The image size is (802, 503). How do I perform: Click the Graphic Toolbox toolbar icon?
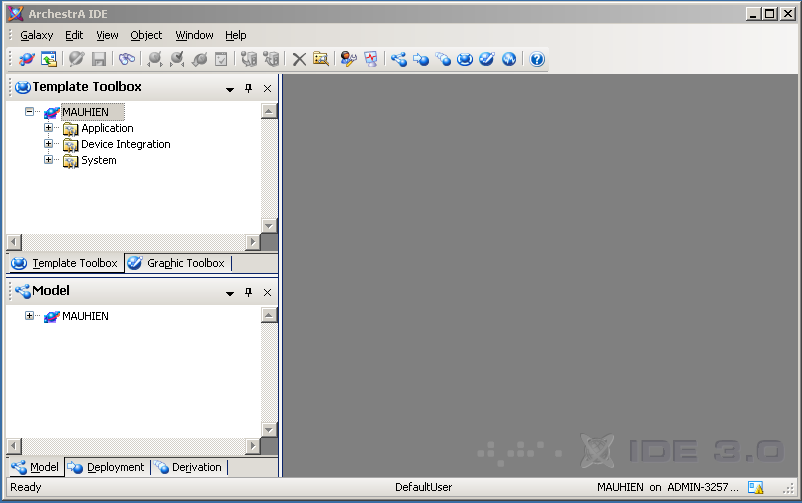click(x=487, y=59)
